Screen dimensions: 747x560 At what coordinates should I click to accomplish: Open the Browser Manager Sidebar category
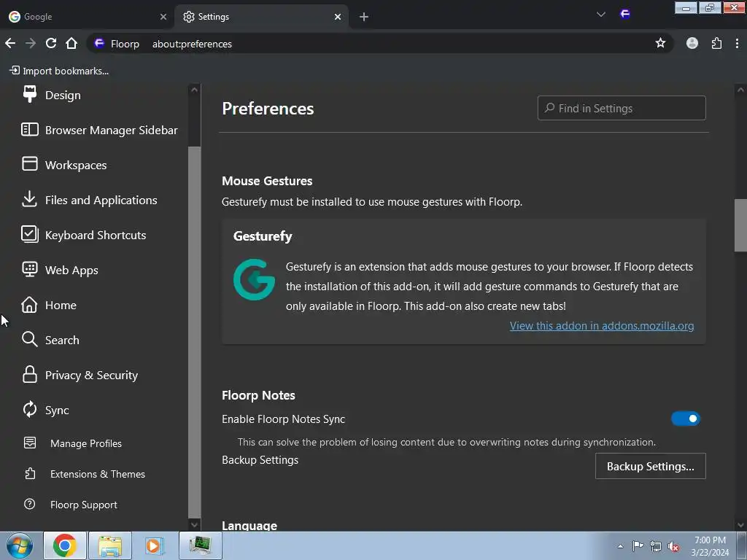(99, 130)
